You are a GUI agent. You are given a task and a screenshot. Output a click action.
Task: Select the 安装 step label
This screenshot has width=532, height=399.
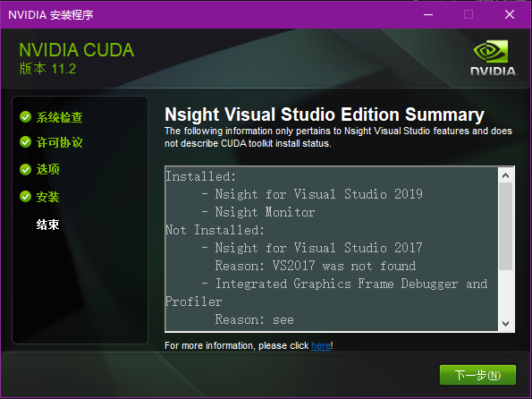coord(48,197)
